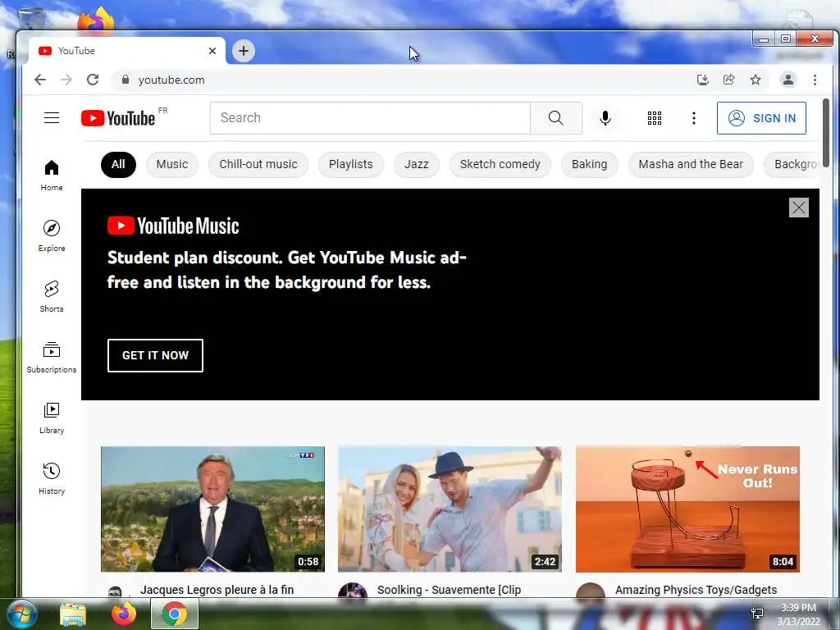Open Shorts in the sidebar
Image resolution: width=840 pixels, height=630 pixels.
[52, 297]
